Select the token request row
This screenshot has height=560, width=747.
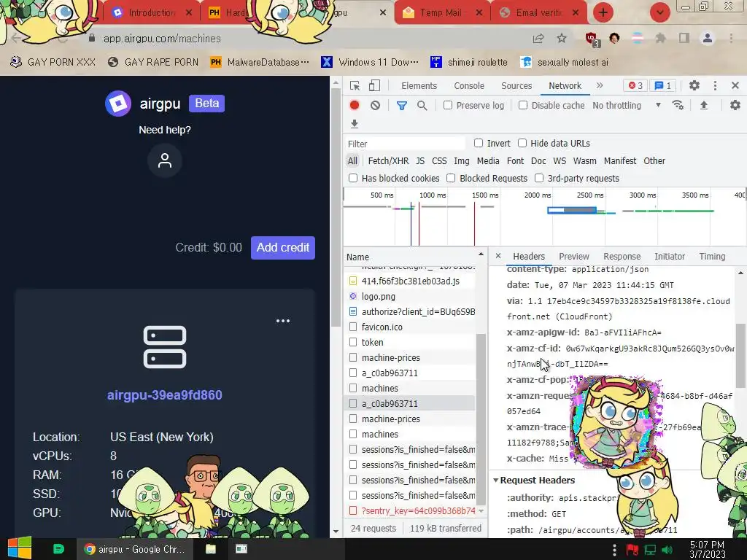[x=410, y=343]
